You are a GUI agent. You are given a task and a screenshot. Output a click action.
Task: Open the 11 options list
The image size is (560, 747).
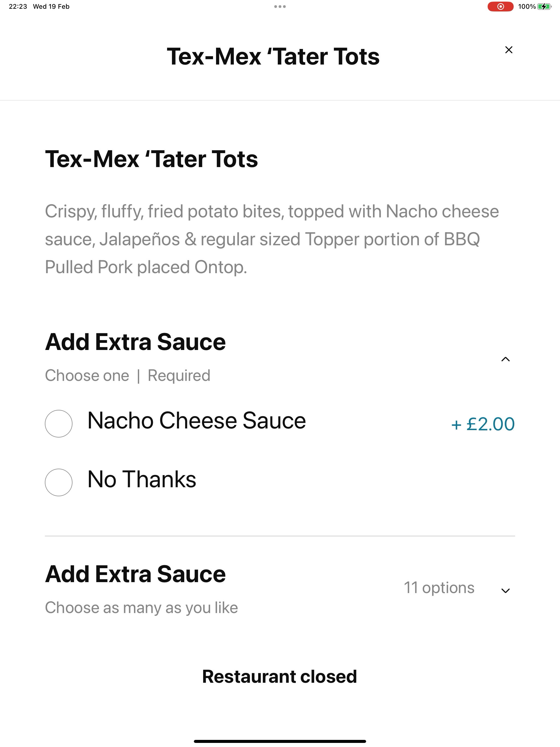pos(439,588)
